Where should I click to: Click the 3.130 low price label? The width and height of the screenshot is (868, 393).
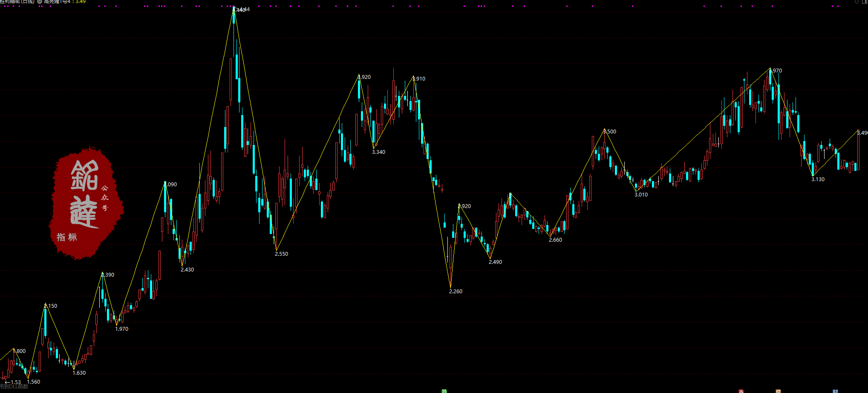(x=818, y=179)
